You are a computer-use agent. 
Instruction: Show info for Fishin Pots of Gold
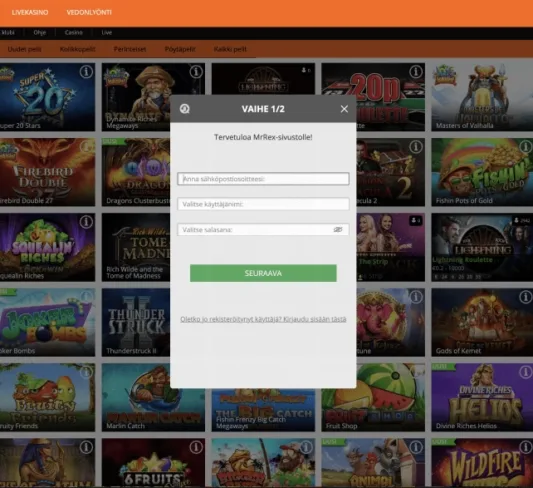(526, 147)
